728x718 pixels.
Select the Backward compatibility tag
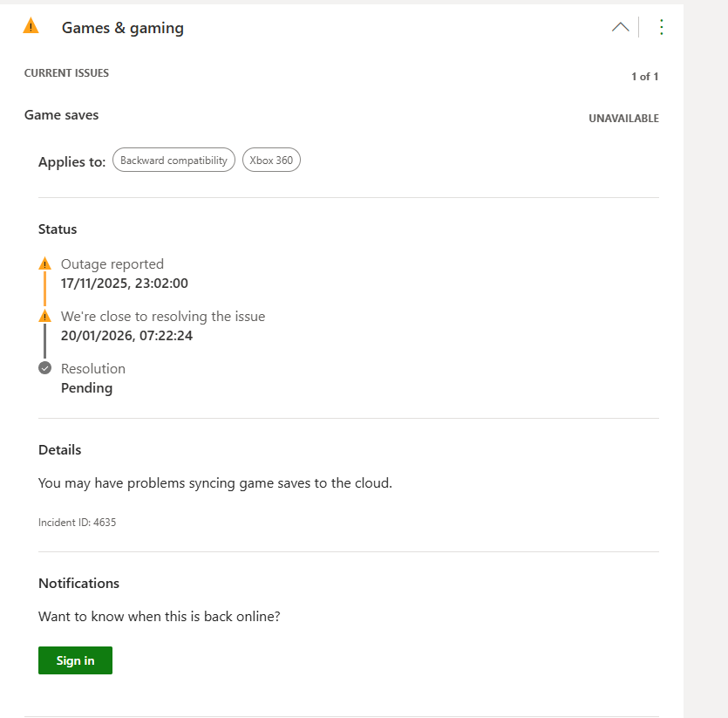pyautogui.click(x=173, y=160)
